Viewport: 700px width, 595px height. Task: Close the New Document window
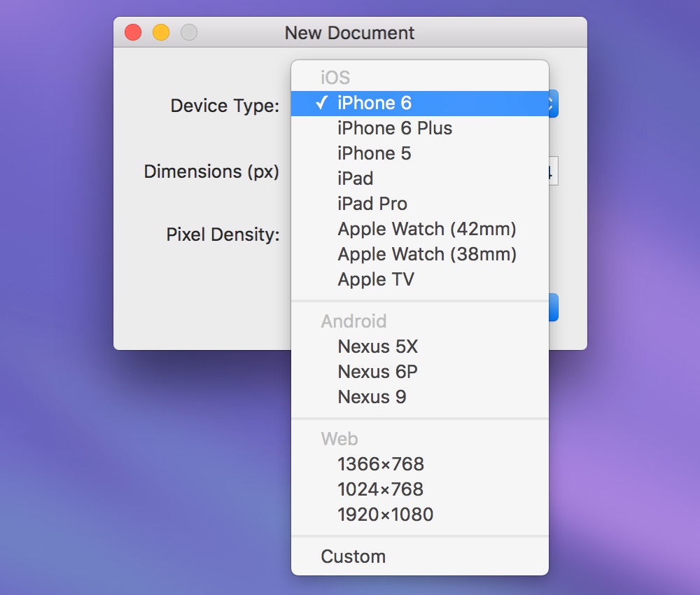click(x=133, y=32)
